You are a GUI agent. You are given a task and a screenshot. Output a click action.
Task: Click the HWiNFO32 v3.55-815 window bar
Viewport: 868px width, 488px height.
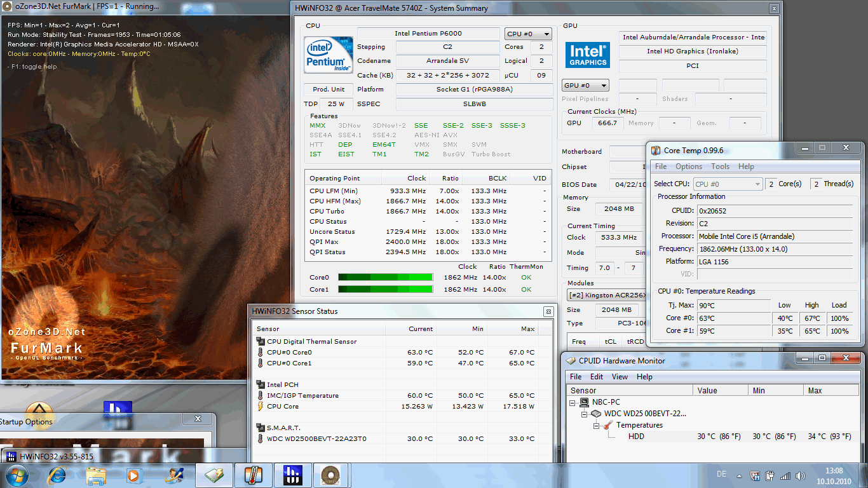[123, 456]
